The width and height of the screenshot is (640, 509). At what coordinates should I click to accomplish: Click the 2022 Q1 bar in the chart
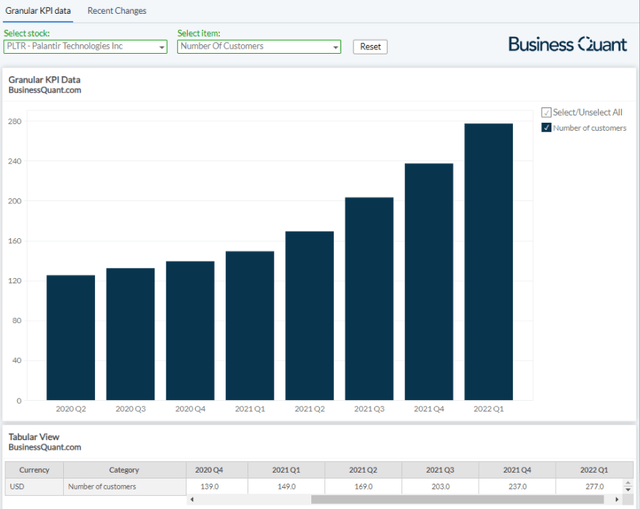(488, 262)
